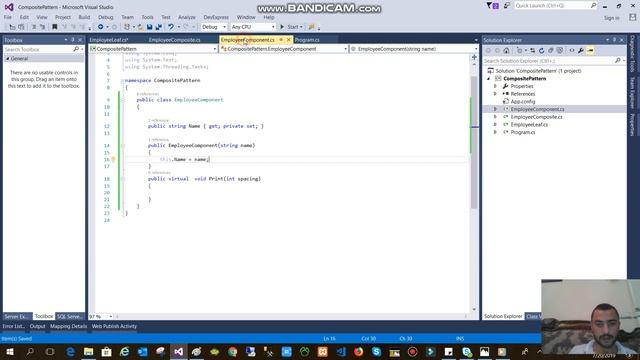Image resolution: width=640 pixels, height=360 pixels.
Task: Click the Home icon in Solution Explorer
Action: point(506,51)
